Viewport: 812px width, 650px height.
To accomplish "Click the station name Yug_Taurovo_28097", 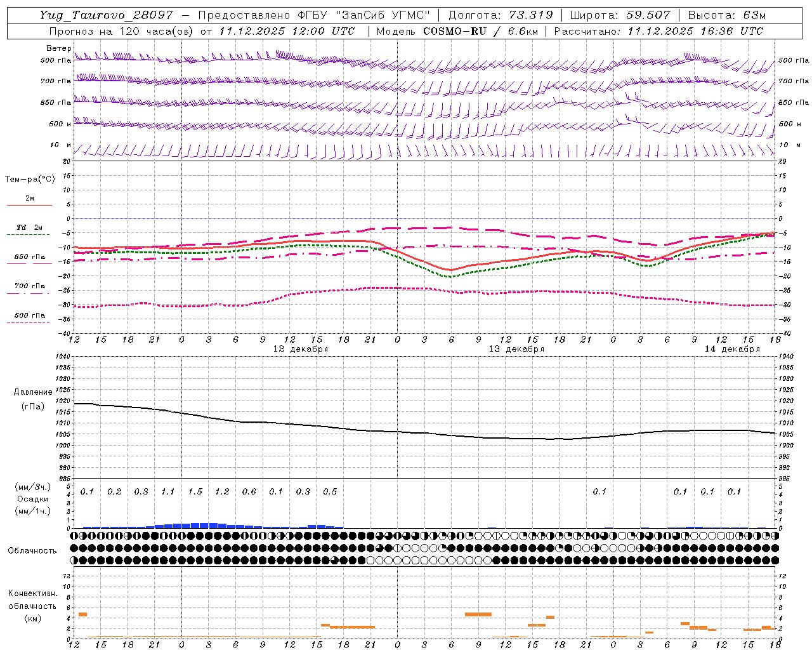I will tap(107, 15).
